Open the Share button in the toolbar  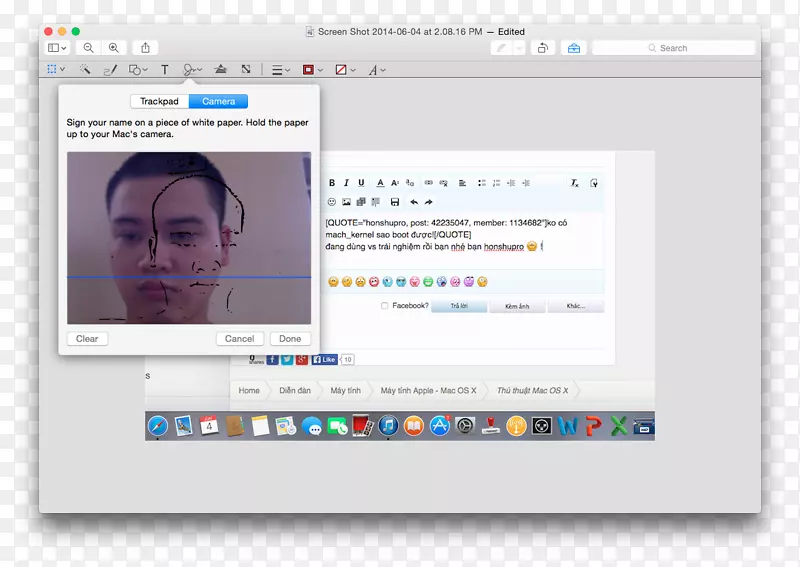coord(146,48)
